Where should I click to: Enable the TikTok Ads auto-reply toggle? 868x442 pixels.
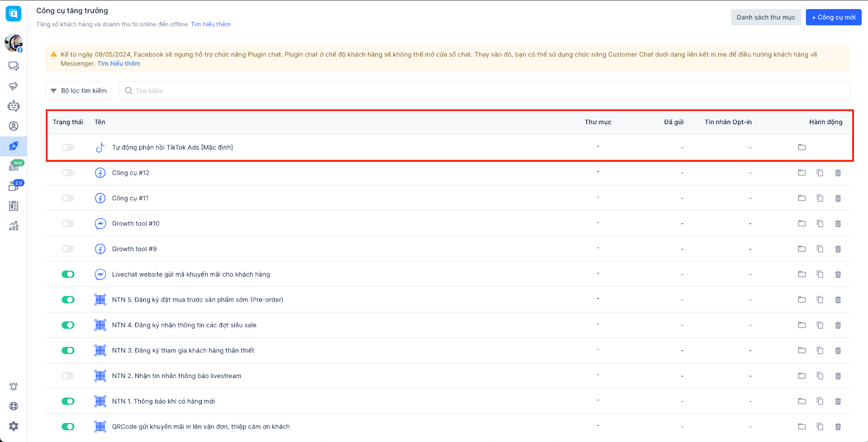click(68, 148)
